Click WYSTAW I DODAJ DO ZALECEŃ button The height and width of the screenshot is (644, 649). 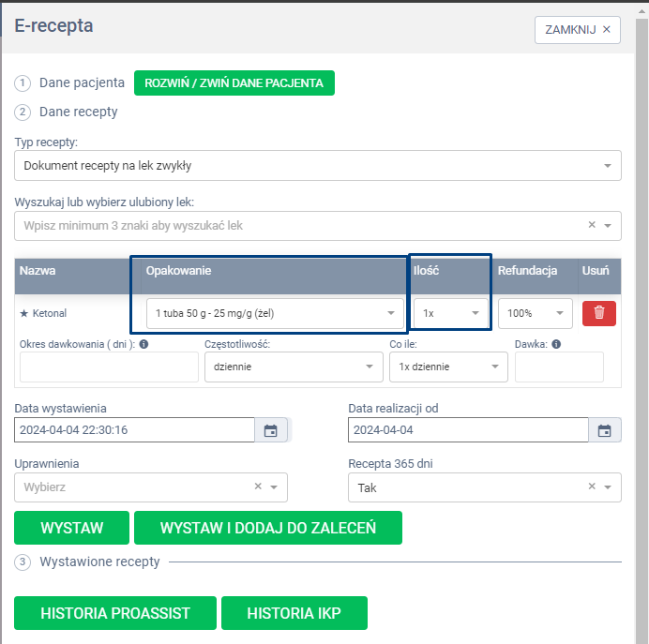[267, 528]
